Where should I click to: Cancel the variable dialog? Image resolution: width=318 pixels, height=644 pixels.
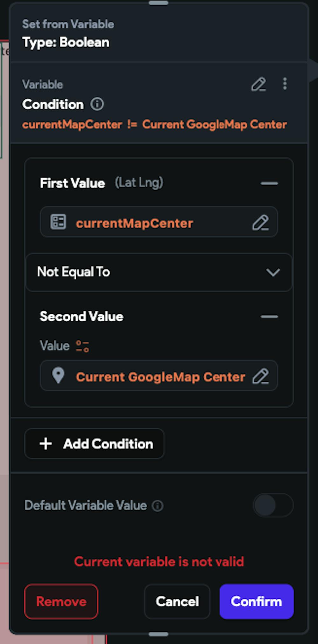177,601
